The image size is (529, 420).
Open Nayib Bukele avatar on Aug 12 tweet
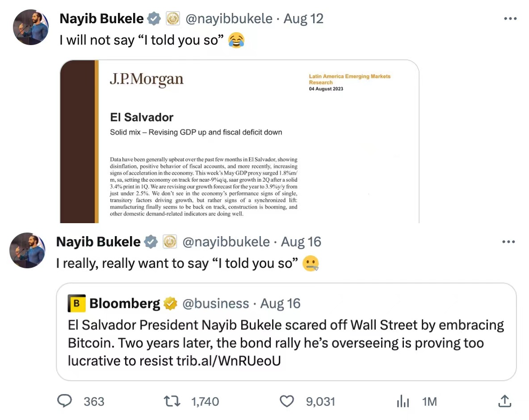click(x=31, y=27)
